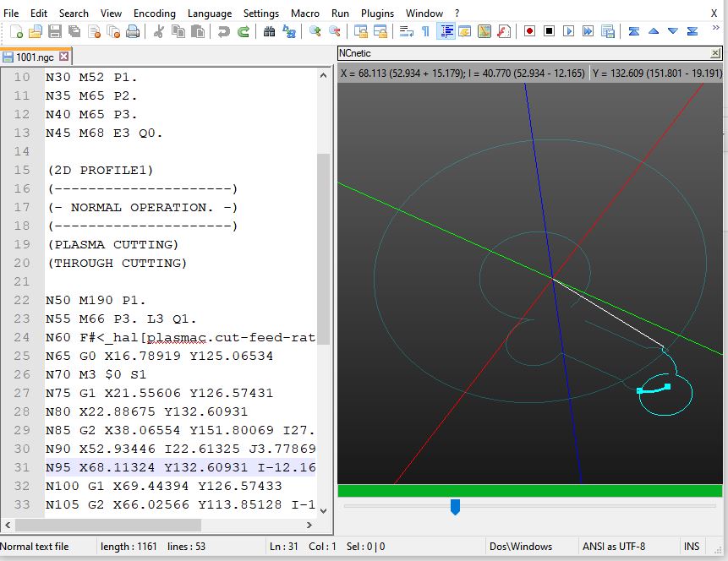Image resolution: width=728 pixels, height=561 pixels.
Task: Click the Print toolbar icon
Action: pos(133,31)
